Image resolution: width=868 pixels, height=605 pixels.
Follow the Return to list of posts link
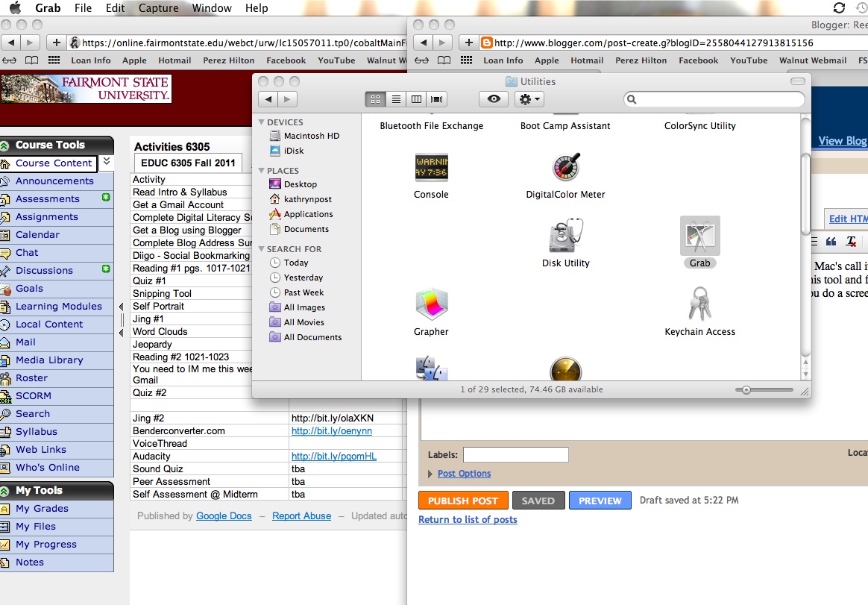[x=468, y=520]
